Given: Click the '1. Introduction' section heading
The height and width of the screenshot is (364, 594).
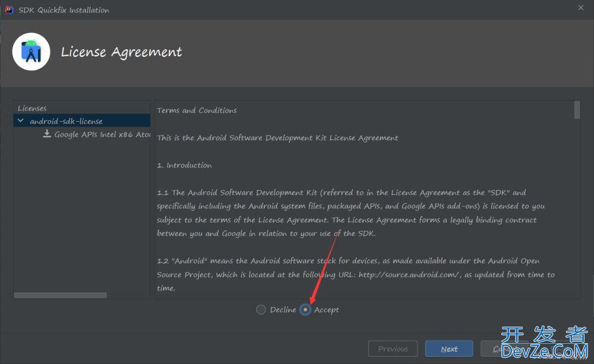Looking at the screenshot, I should (x=185, y=165).
